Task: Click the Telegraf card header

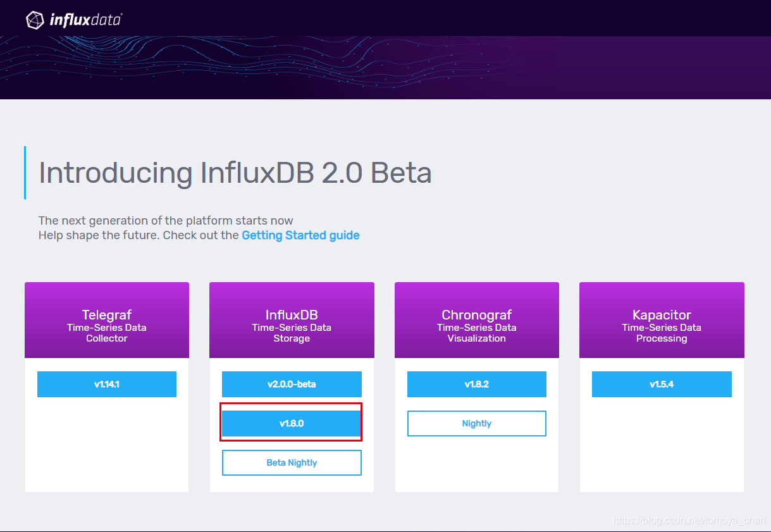Action: [107, 320]
